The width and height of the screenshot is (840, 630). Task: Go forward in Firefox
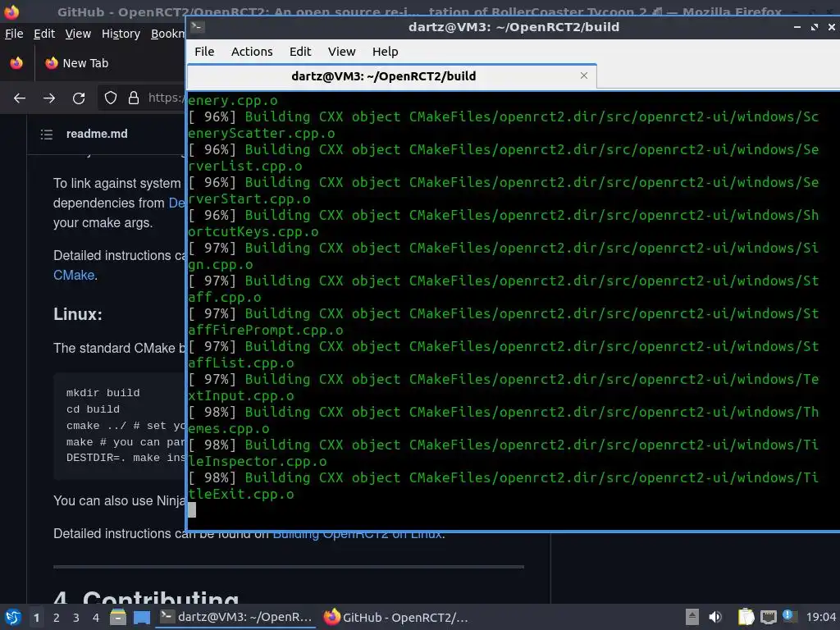point(49,98)
